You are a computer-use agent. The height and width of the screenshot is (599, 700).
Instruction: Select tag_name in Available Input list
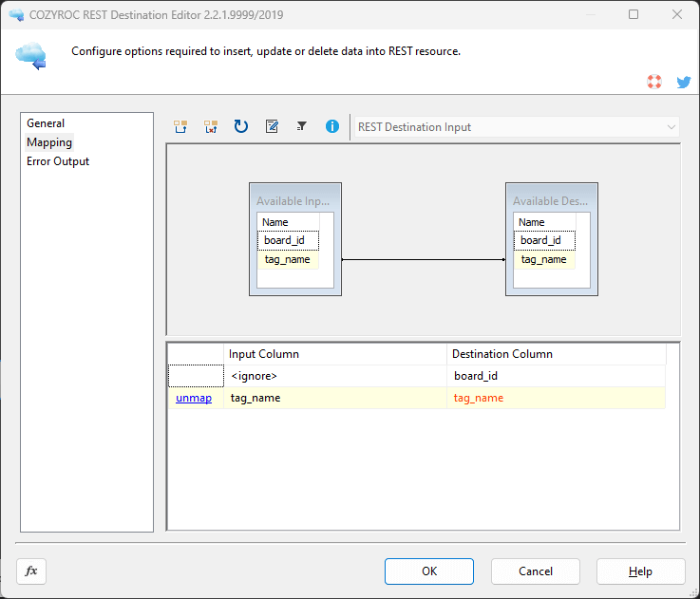point(288,259)
